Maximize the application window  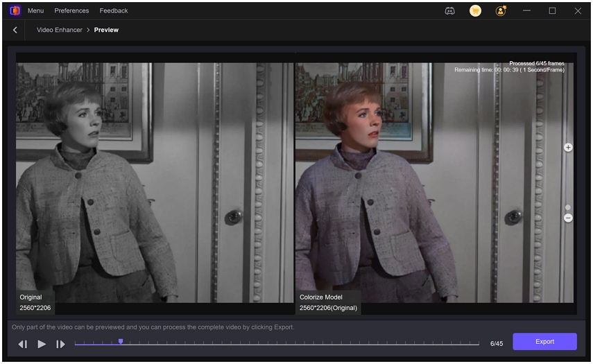click(x=552, y=11)
